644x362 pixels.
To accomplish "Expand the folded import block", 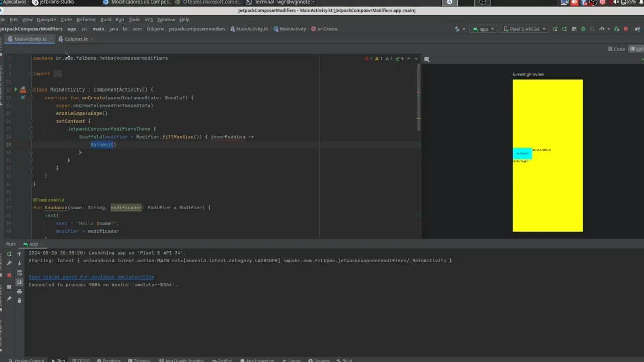I will pos(57,74).
